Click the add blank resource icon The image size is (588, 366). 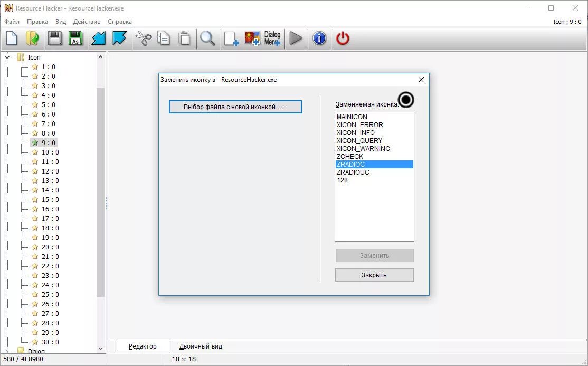231,38
